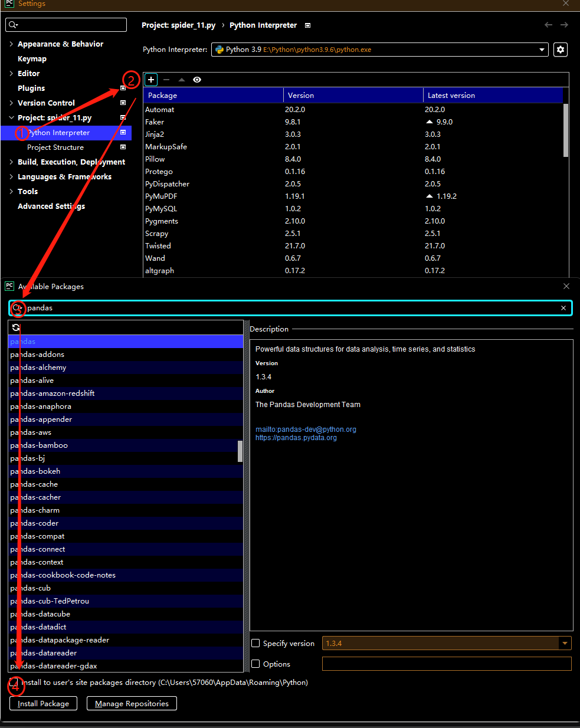The height and width of the screenshot is (728, 580).
Task: Click the Options text input field
Action: (447, 664)
